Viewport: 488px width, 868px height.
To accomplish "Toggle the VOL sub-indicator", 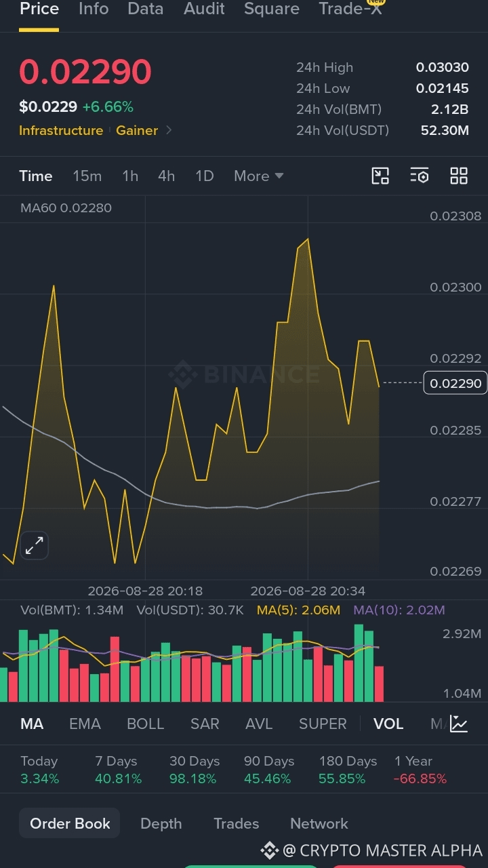I will 388,724.
